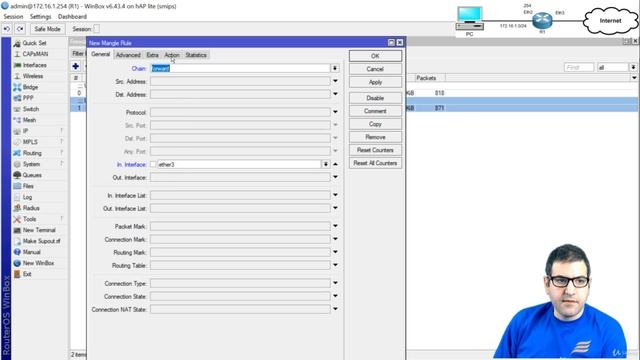Click the OK button
This screenshot has width=640, height=360.
pyautogui.click(x=375, y=56)
